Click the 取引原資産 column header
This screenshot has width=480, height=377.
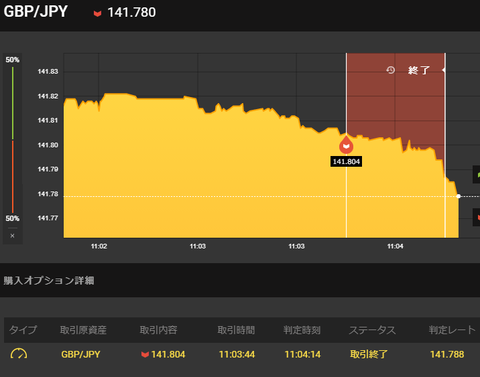83,330
